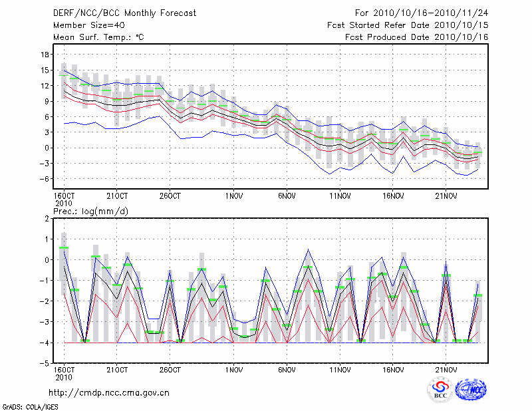Click the blue NCC logo
Viewport: 532px width, 411px height.
tap(470, 390)
